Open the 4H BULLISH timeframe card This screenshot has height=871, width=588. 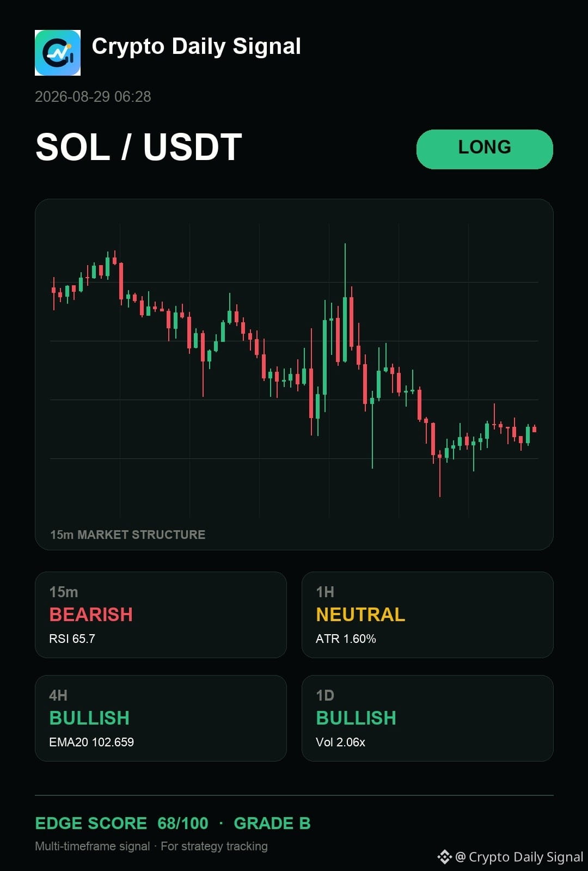tap(161, 718)
